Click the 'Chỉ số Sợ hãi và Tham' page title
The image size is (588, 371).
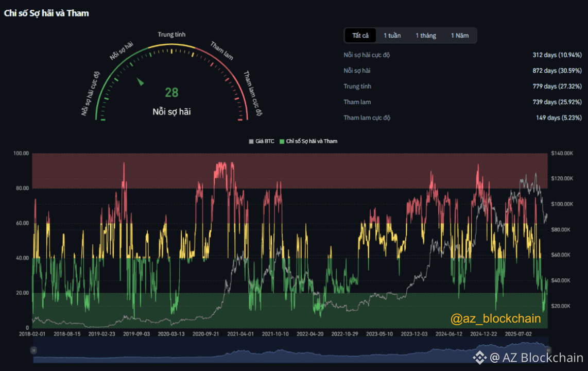coord(46,13)
